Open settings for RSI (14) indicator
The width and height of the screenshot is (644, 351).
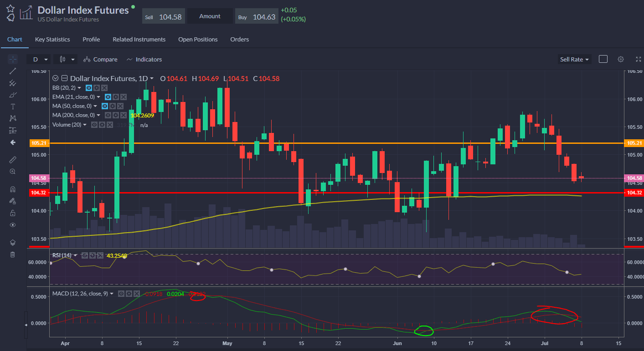(x=92, y=255)
